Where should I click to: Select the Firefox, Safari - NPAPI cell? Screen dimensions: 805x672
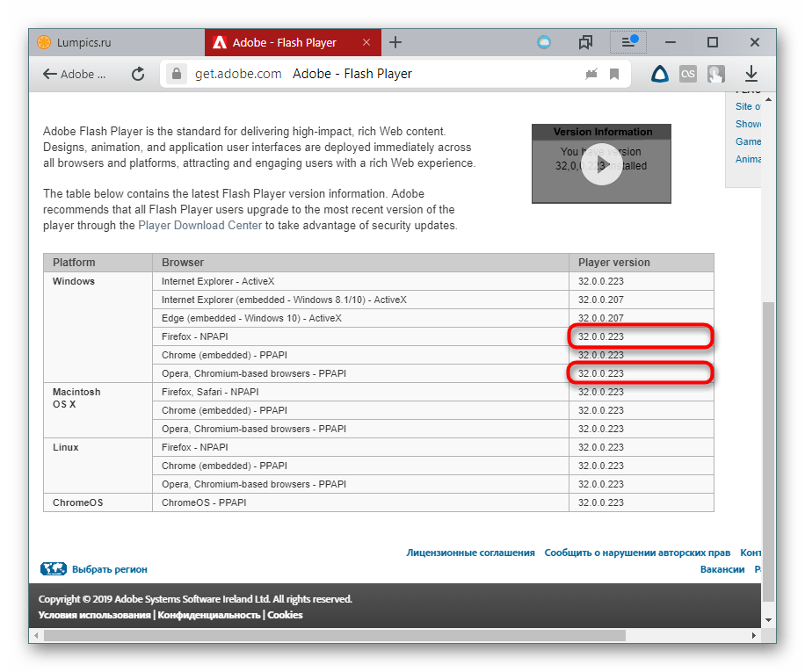361,393
